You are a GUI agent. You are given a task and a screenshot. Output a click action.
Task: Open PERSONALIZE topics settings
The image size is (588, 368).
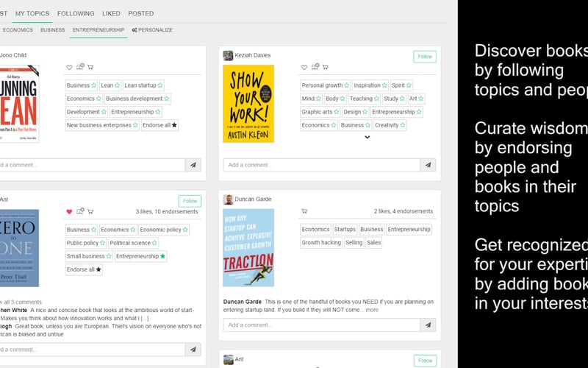tap(152, 30)
